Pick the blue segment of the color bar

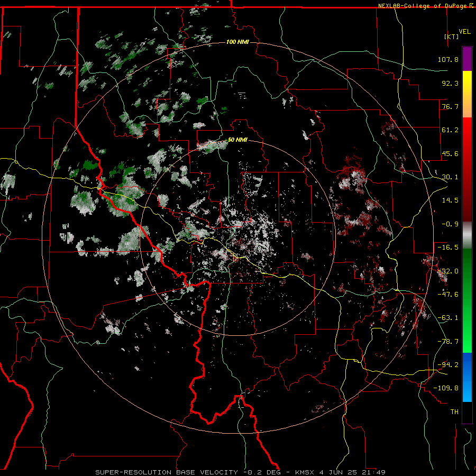[x=467, y=377]
